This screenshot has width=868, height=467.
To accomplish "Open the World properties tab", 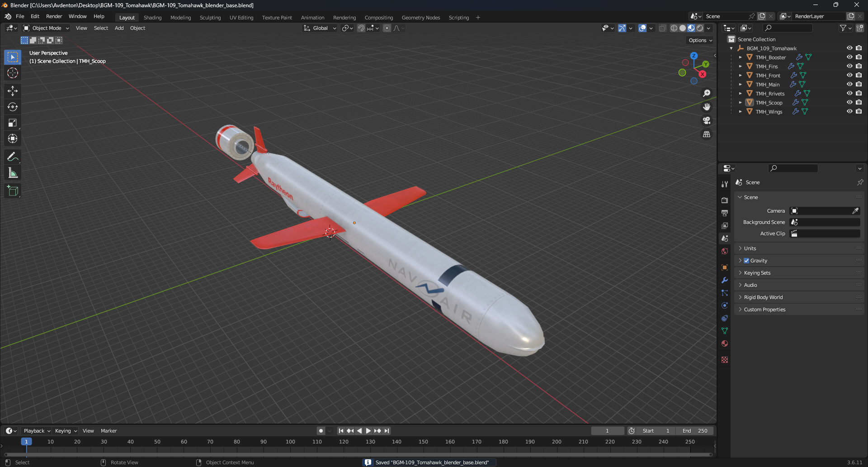I will (x=725, y=251).
